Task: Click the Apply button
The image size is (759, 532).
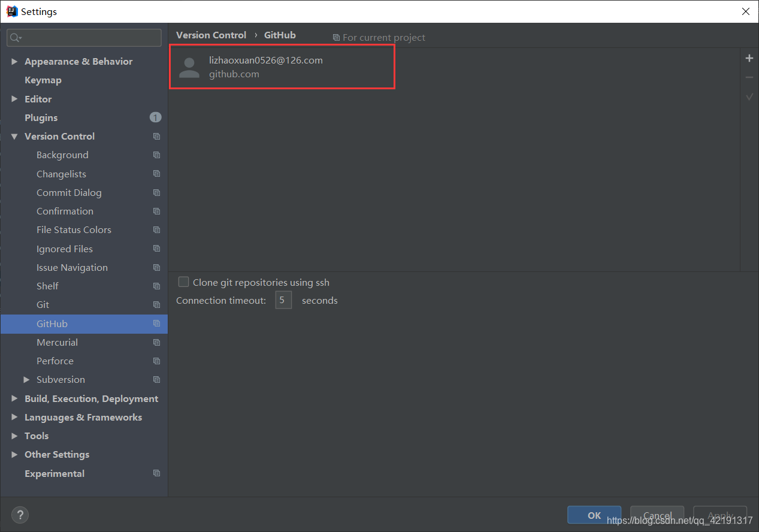Action: [x=720, y=515]
